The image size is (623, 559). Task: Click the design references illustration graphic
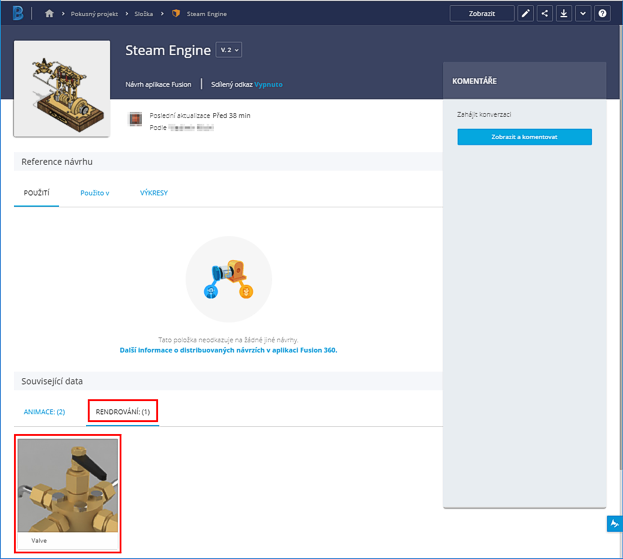coord(229,279)
